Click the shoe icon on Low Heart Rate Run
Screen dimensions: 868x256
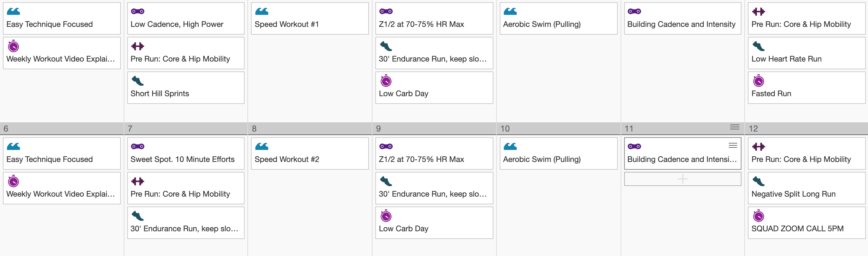pos(758,46)
